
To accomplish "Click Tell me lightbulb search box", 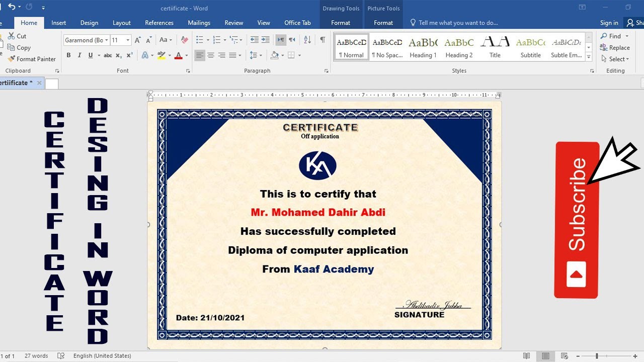I will 454,23.
